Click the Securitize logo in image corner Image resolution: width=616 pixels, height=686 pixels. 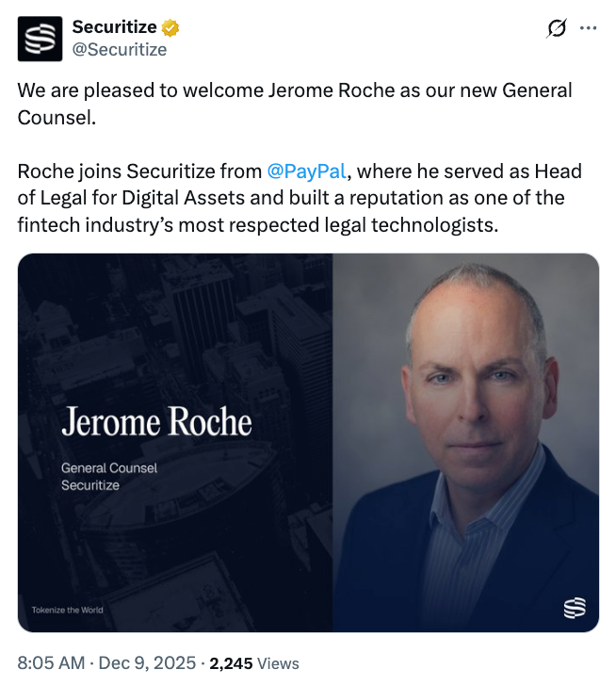[575, 608]
